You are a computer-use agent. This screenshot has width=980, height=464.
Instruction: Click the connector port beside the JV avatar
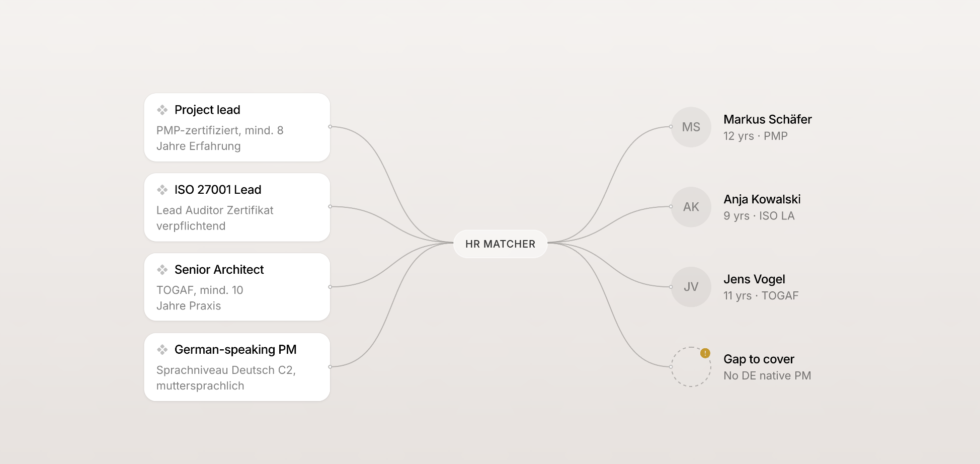tap(671, 287)
